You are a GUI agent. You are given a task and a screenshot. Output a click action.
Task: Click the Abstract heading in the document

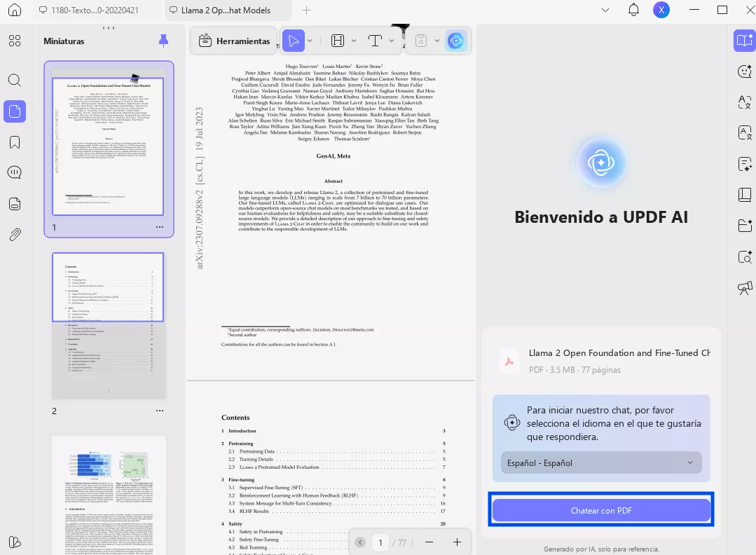334,181
